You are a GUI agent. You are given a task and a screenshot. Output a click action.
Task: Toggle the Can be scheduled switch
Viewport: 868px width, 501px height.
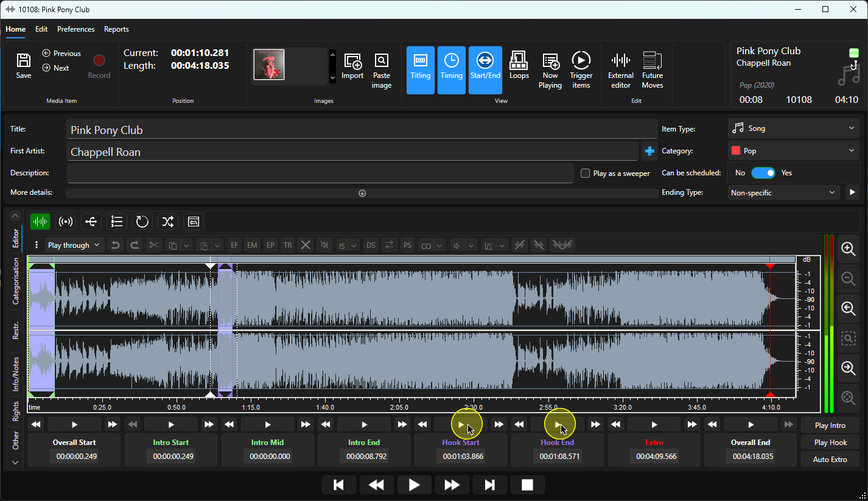[x=763, y=173]
